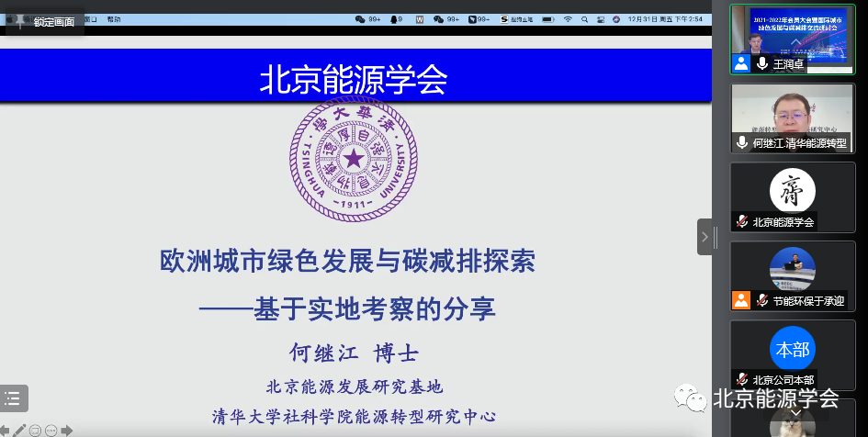This screenshot has height=437, width=868.
Task: Click 王润卓 microphone icon
Action: (x=762, y=63)
